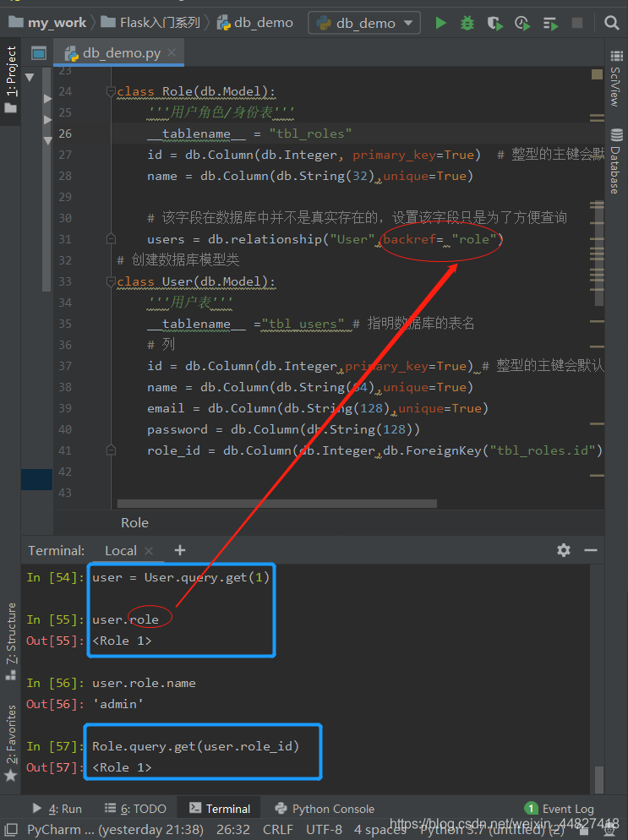This screenshot has height=840, width=628.
Task: Click line number 33 in the gutter
Action: [x=65, y=281]
